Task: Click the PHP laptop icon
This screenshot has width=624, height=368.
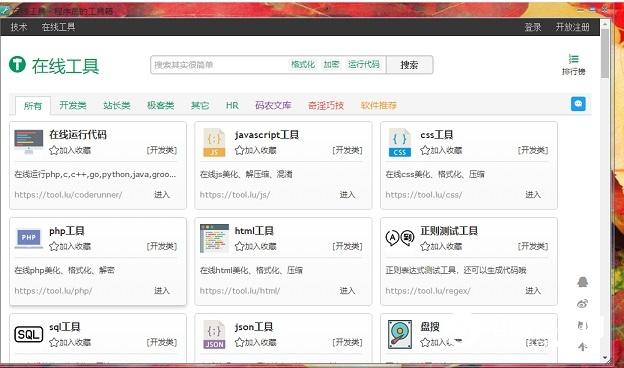Action: [x=29, y=238]
